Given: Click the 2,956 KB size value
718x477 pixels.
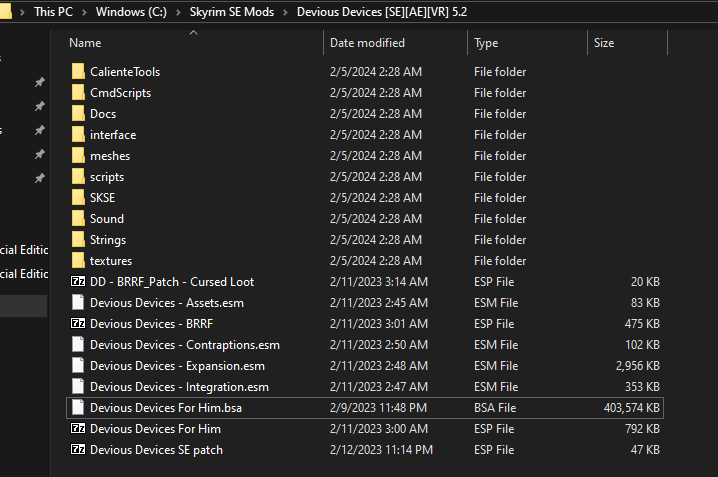Looking at the screenshot, I should coord(637,366).
